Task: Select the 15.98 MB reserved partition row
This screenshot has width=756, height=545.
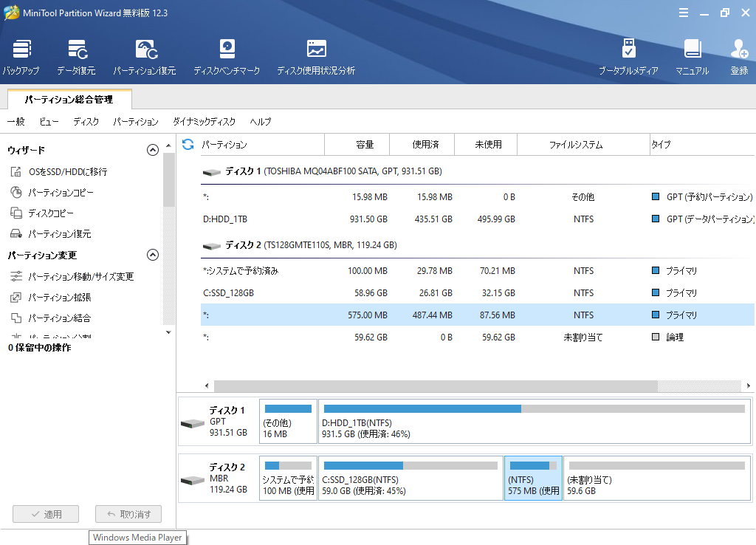Action: tap(478, 196)
